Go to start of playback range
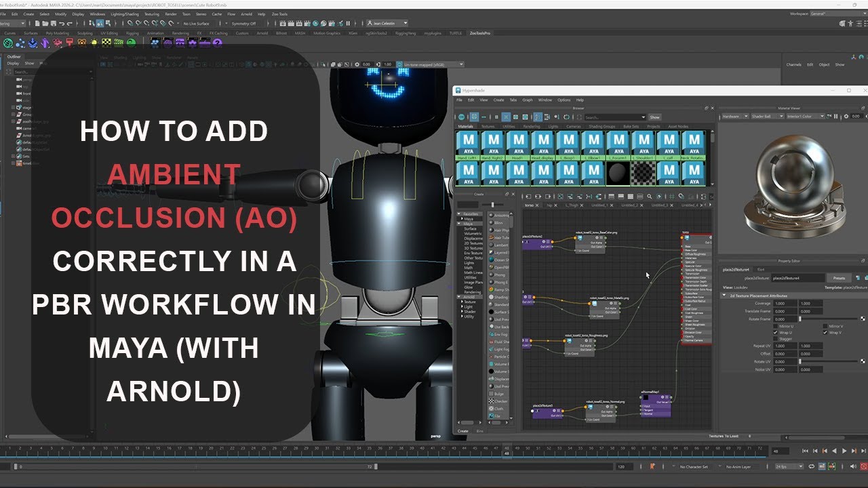Image resolution: width=868 pixels, height=488 pixels. (805, 451)
